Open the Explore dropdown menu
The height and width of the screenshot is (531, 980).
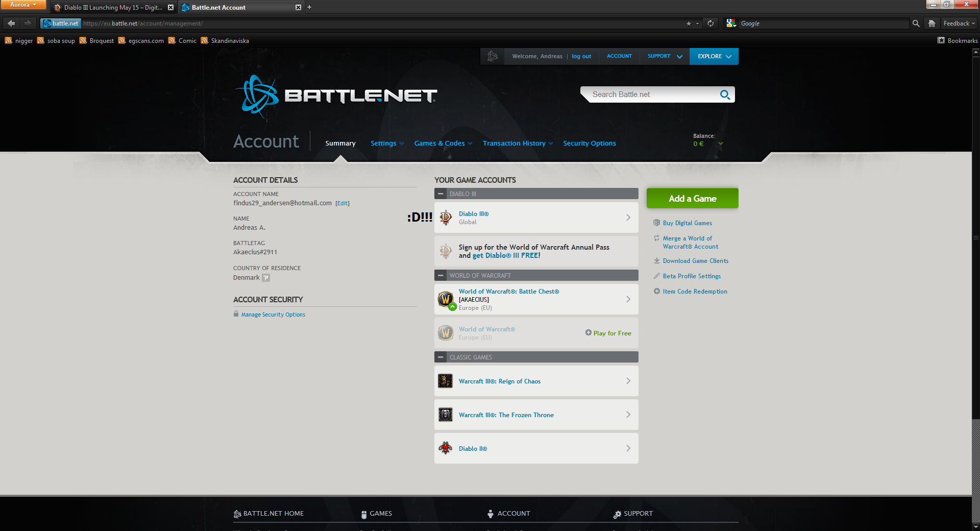[x=714, y=56]
